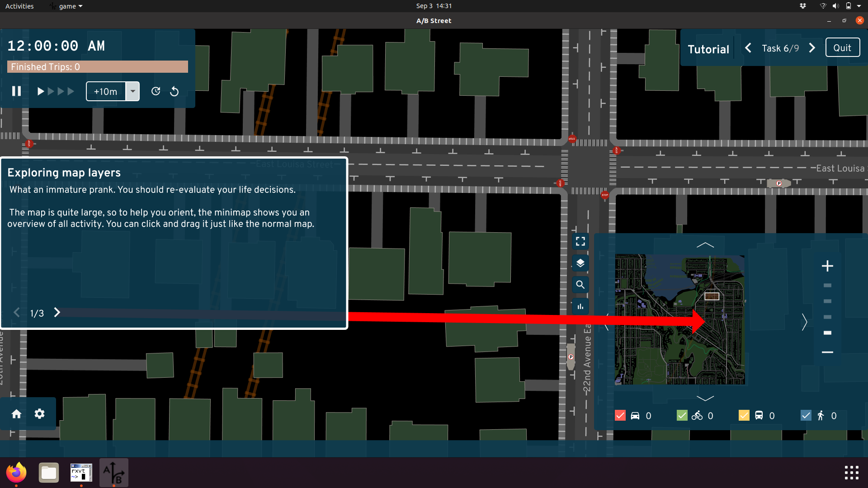Screen dimensions: 868x488
Task: Open the game application menu
Action: tap(67, 6)
